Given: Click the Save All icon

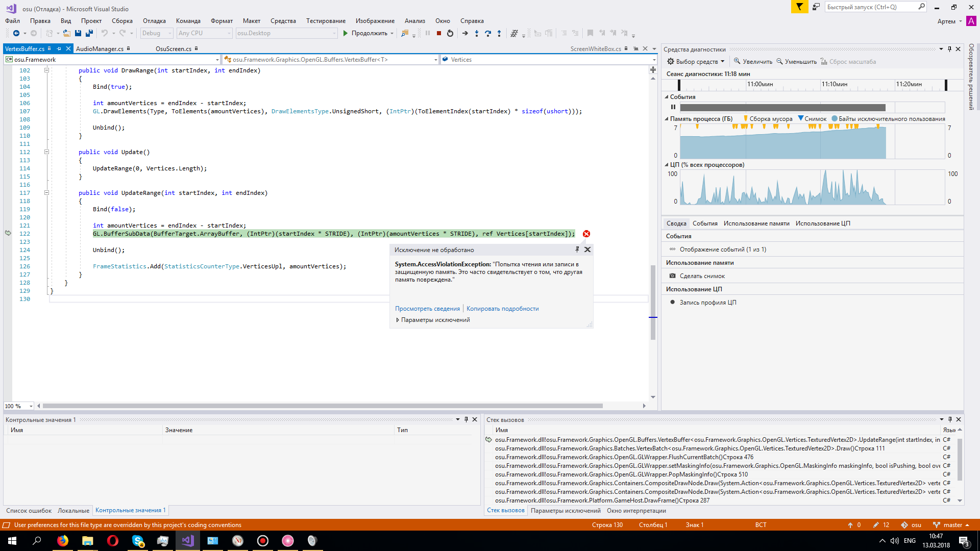Looking at the screenshot, I should 89,33.
